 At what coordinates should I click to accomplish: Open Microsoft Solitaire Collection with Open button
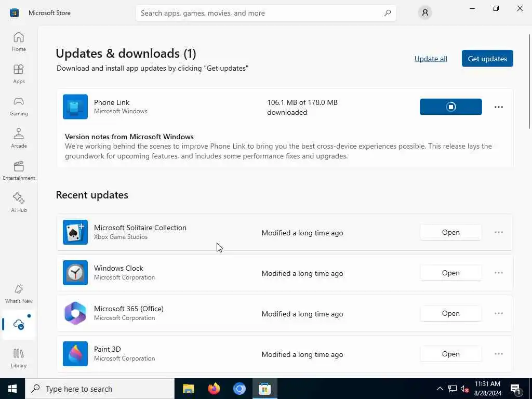(450, 232)
